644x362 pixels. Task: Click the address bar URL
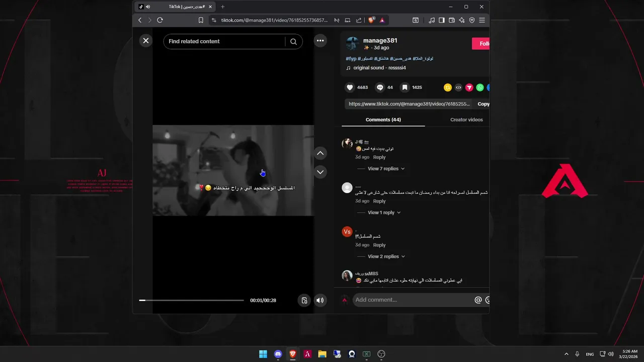coord(274,20)
